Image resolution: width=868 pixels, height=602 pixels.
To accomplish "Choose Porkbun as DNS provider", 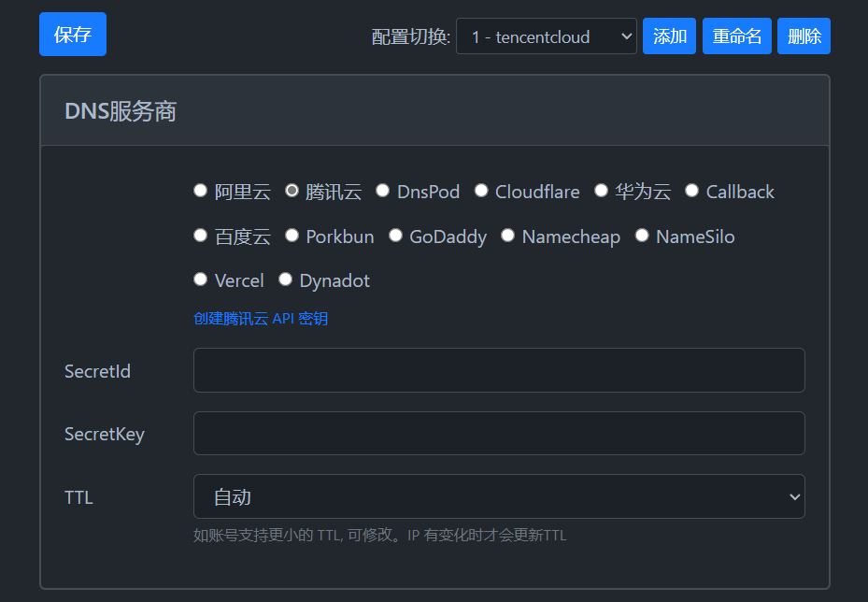I will coord(292,236).
